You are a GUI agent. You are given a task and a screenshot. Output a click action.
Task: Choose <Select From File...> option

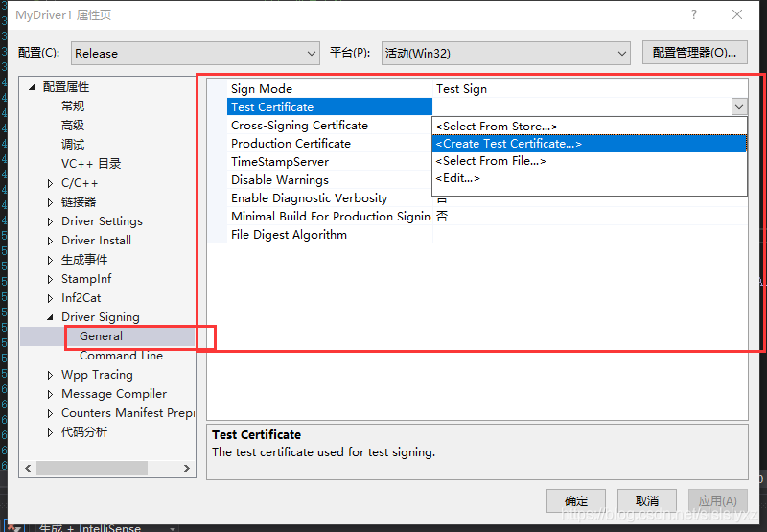590,161
